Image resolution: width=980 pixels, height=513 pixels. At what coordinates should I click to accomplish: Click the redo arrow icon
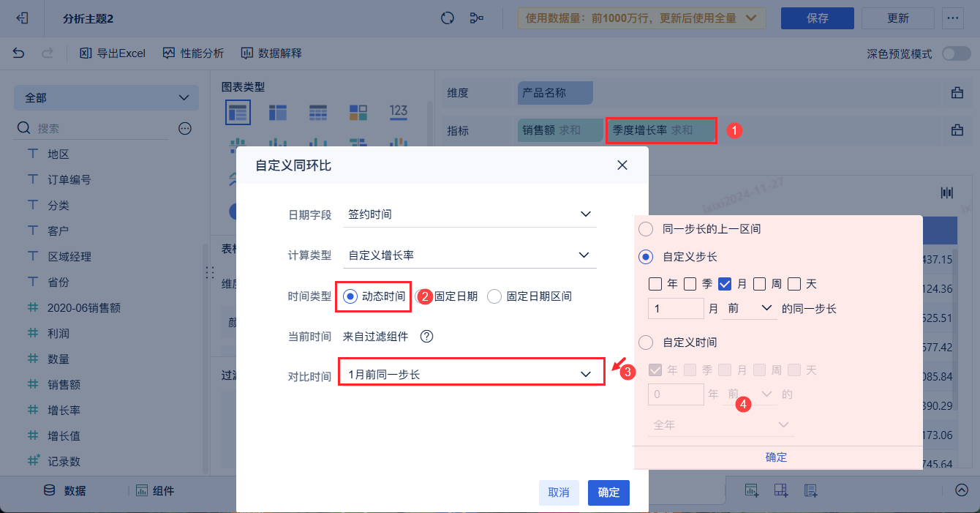[x=48, y=53]
